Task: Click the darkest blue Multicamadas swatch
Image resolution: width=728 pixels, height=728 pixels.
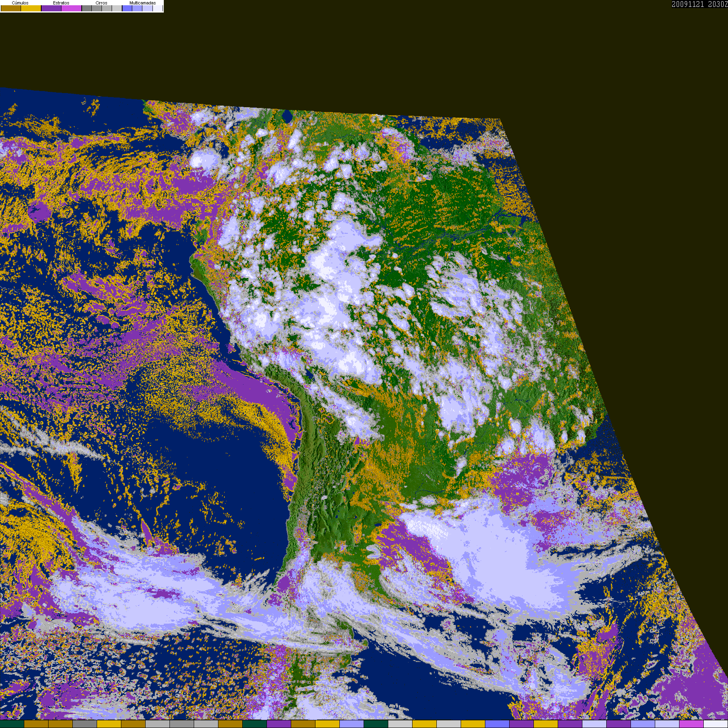Action: [x=127, y=8]
